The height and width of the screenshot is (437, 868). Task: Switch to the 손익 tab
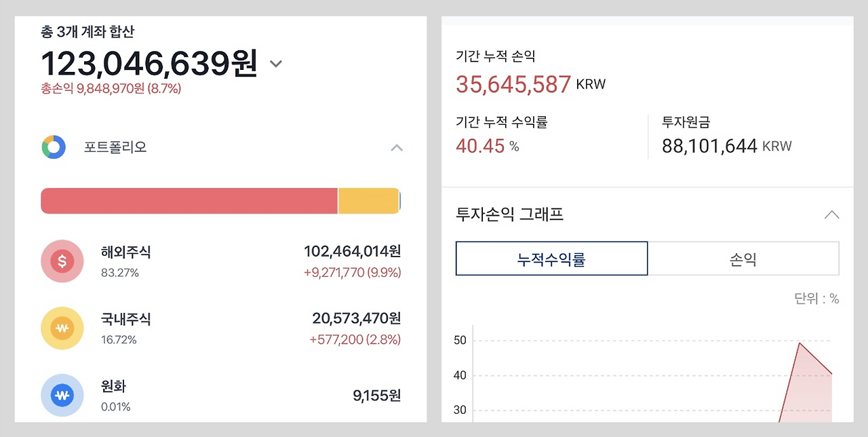(743, 259)
